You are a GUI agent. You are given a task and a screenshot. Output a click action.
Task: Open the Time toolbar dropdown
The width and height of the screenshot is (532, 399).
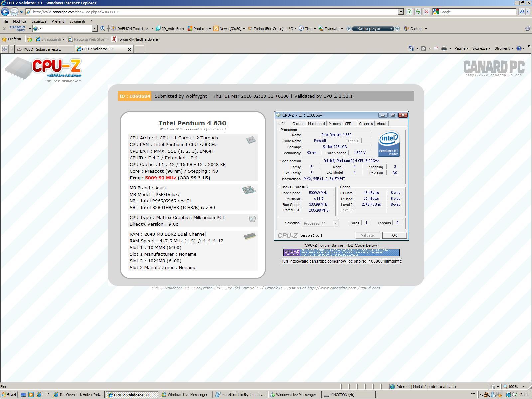click(x=308, y=29)
